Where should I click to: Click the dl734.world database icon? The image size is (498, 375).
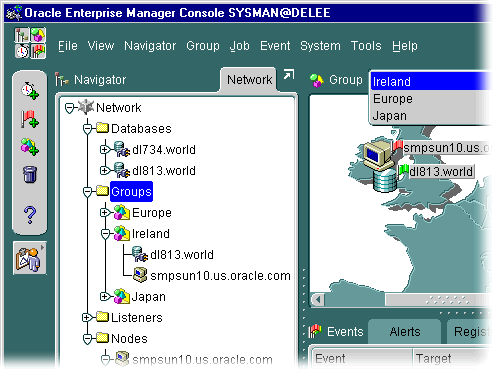pyautogui.click(x=122, y=149)
